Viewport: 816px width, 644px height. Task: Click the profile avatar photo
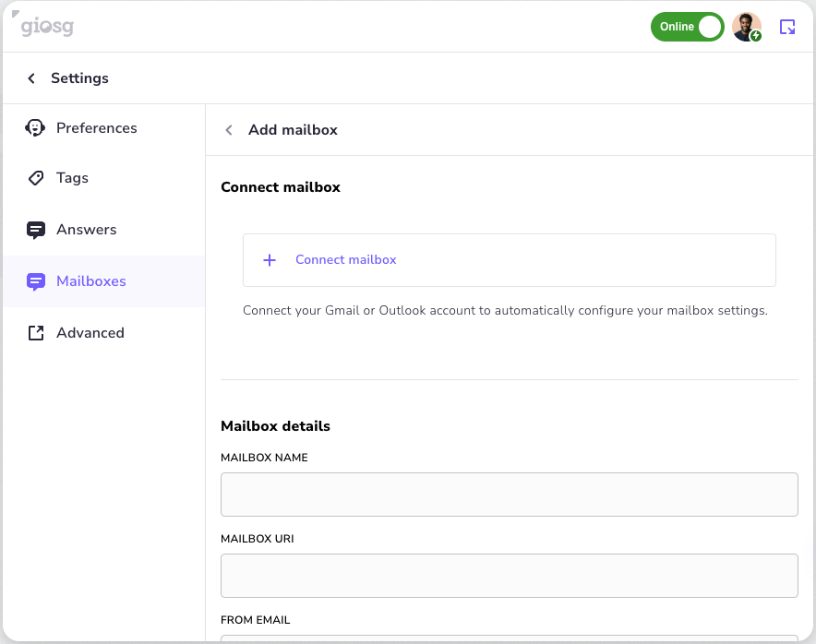(747, 27)
